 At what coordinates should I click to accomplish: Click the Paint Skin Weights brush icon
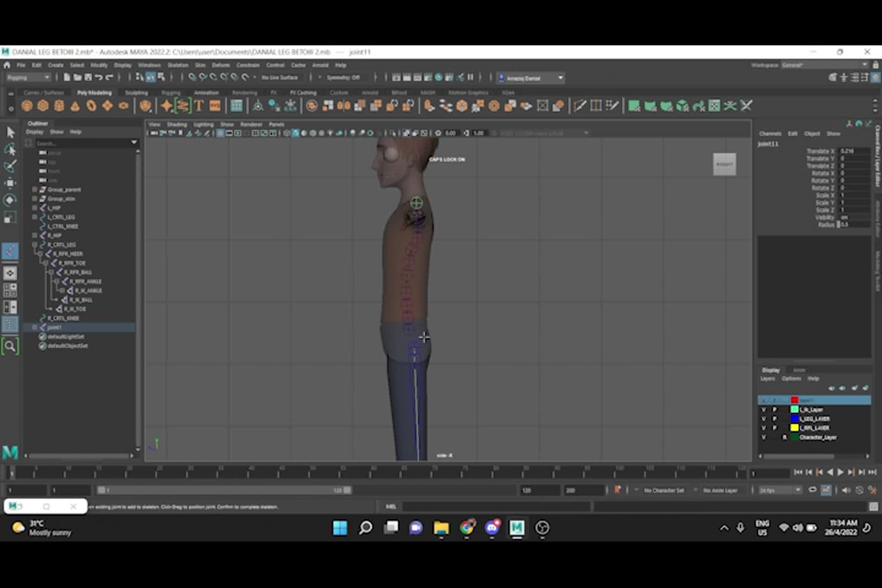click(x=10, y=164)
